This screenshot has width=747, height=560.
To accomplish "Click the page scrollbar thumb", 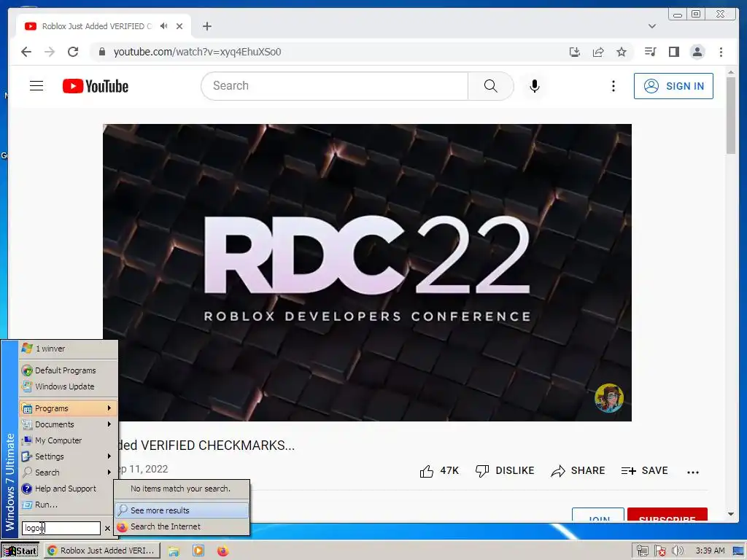I will click(x=731, y=116).
